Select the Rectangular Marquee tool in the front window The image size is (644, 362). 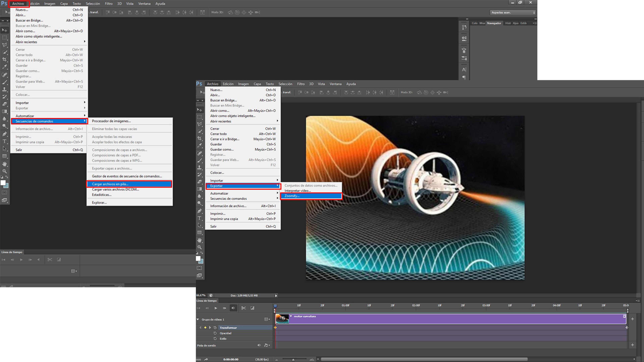200,117
